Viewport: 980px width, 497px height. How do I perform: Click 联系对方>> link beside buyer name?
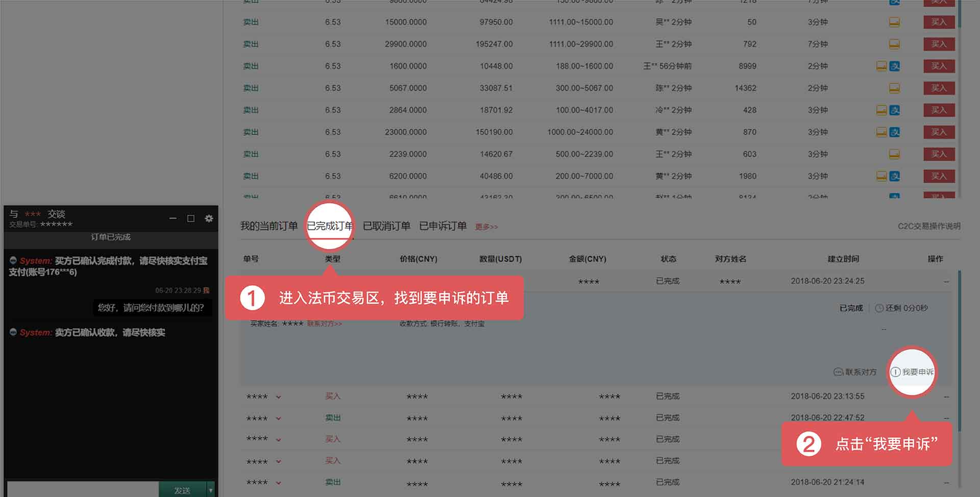[325, 324]
